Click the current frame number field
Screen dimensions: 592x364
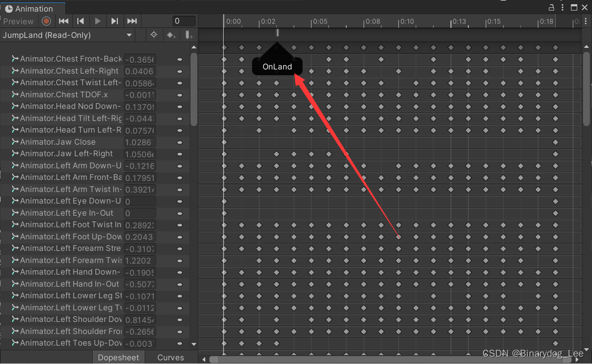(184, 21)
